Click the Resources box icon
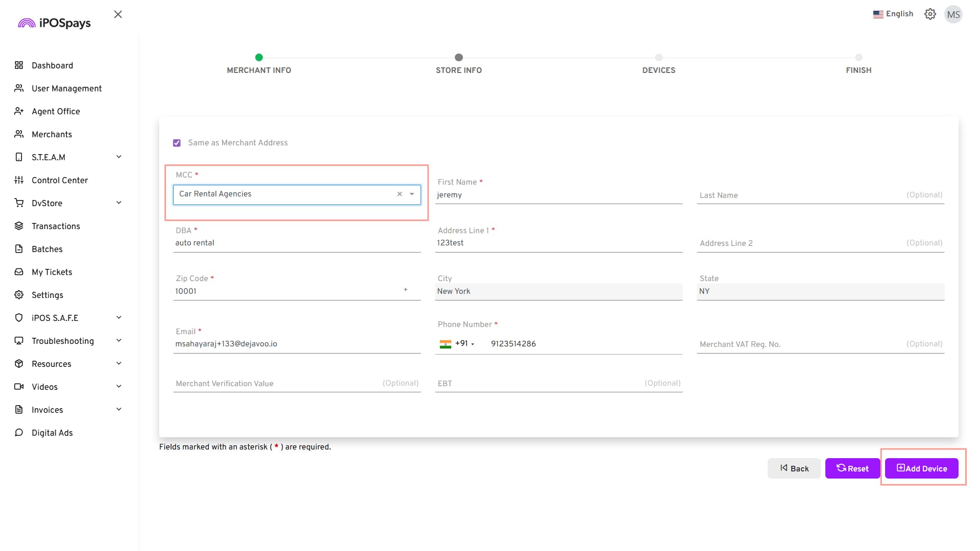 click(x=19, y=364)
